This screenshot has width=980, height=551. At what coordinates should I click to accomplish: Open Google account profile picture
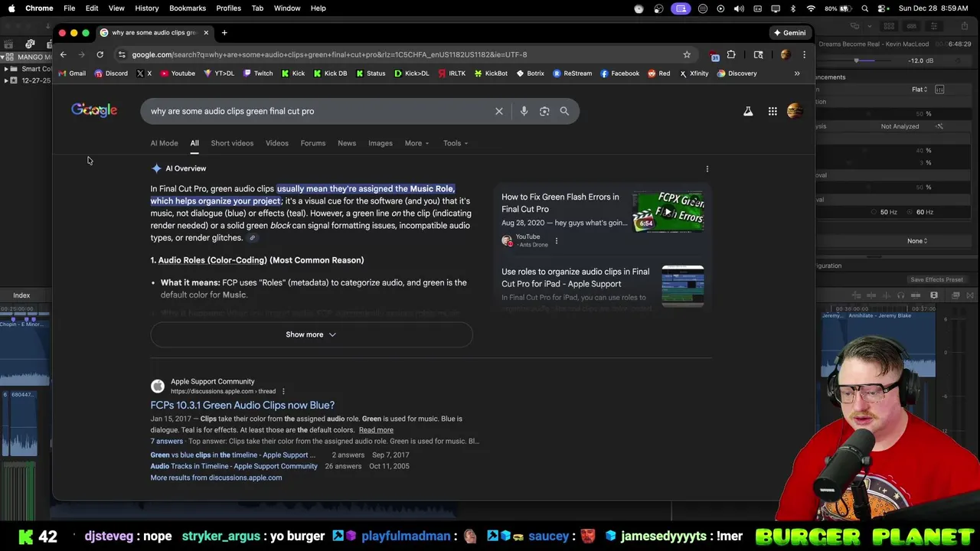[x=795, y=111]
